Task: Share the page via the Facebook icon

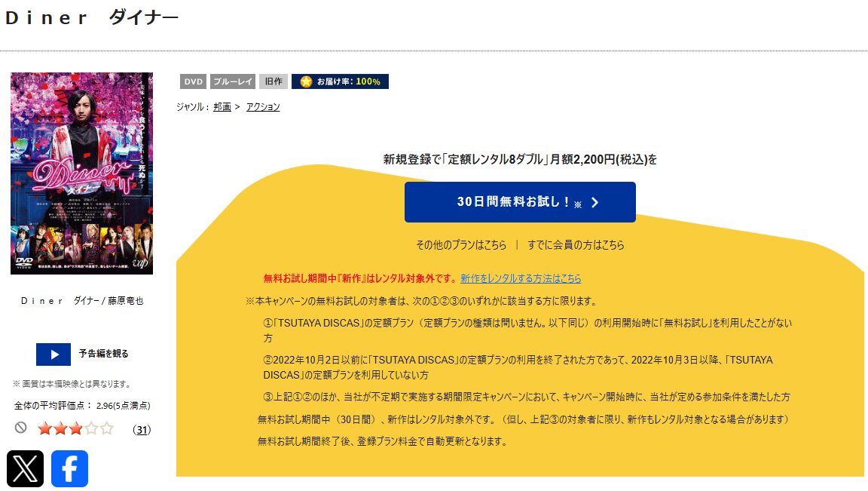Action: (x=69, y=468)
